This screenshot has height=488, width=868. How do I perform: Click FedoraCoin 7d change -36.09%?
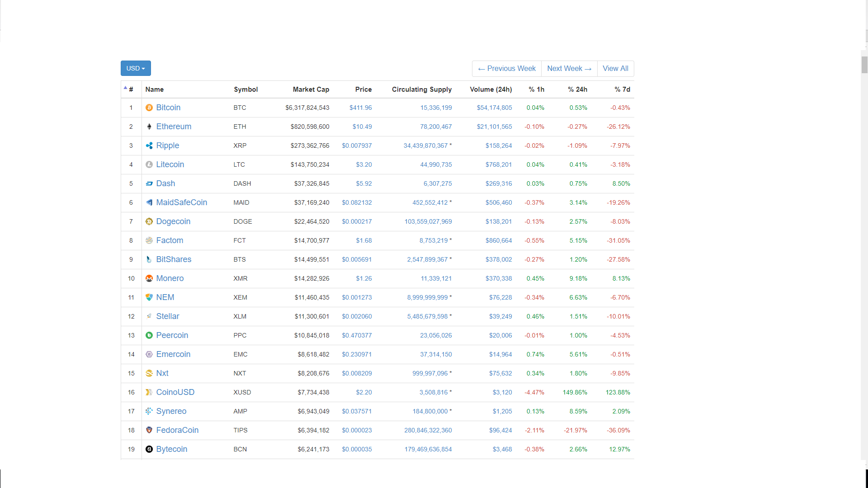click(x=618, y=430)
